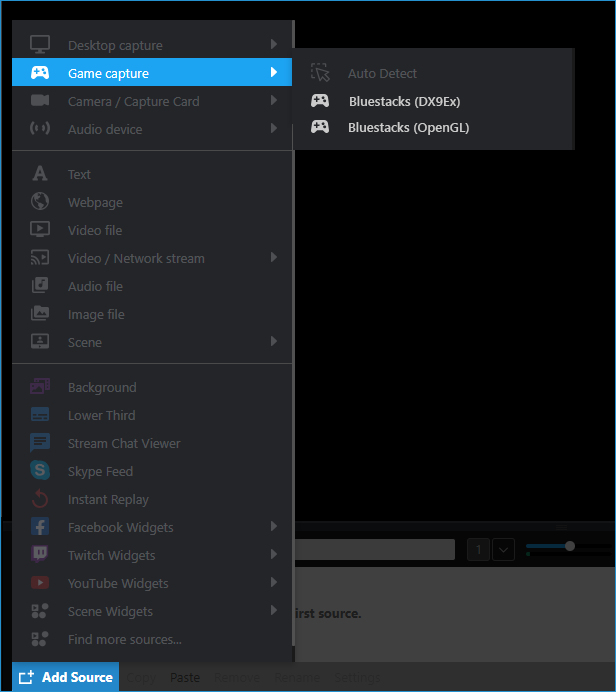Click the Instant Replay red arrow icon
The image size is (616, 692).
[40, 499]
